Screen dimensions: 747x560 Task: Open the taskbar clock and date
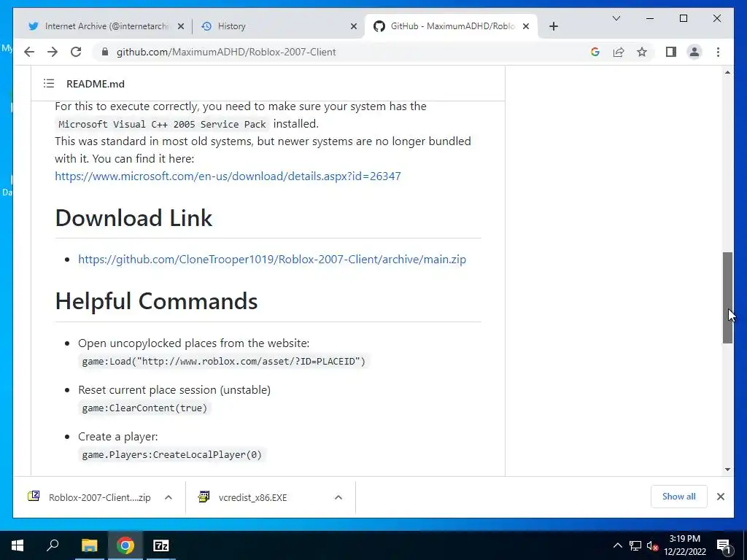685,545
